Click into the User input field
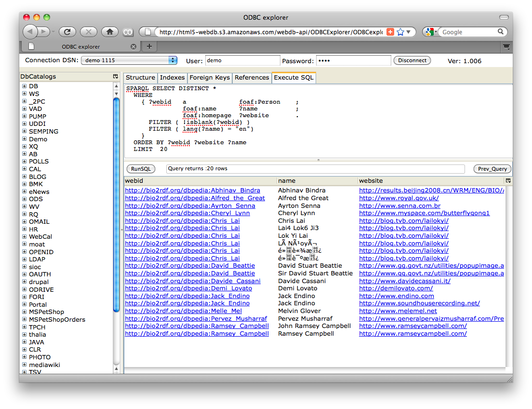The width and height of the screenshot is (532, 409). click(x=242, y=61)
